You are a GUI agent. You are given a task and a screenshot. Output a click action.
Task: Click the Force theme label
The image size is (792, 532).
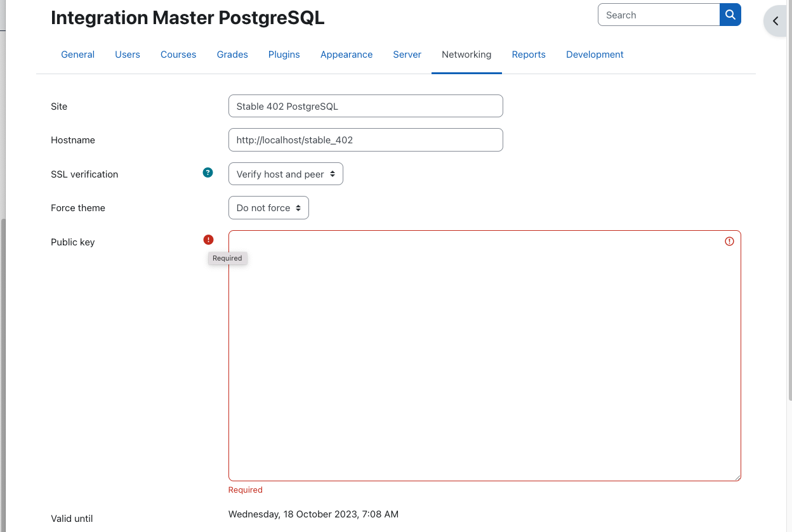tap(78, 208)
